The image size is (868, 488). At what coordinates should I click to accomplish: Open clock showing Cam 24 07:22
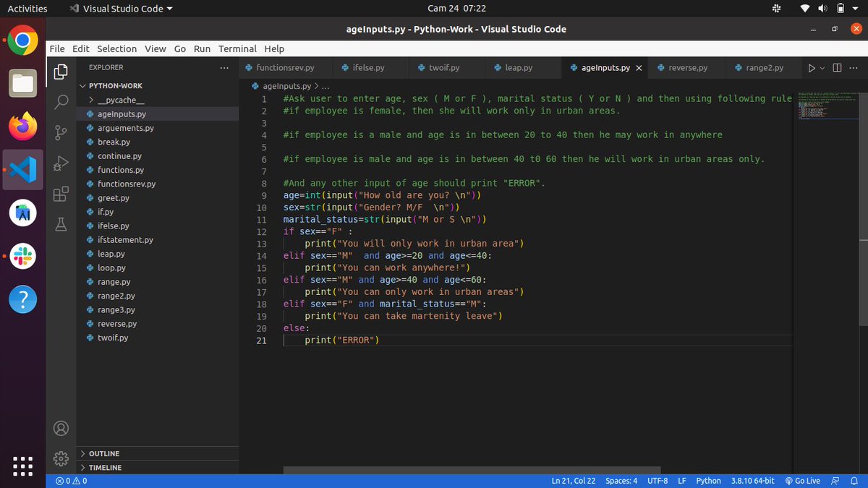pos(456,9)
